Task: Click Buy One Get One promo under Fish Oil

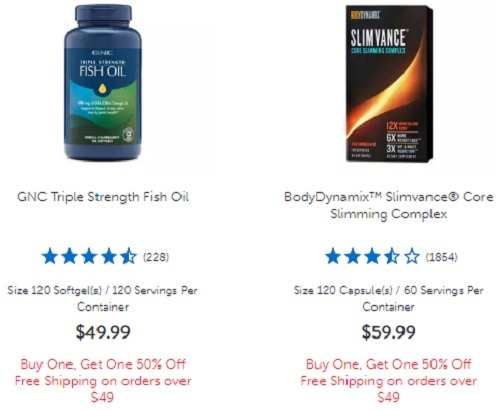Action: click(x=103, y=364)
